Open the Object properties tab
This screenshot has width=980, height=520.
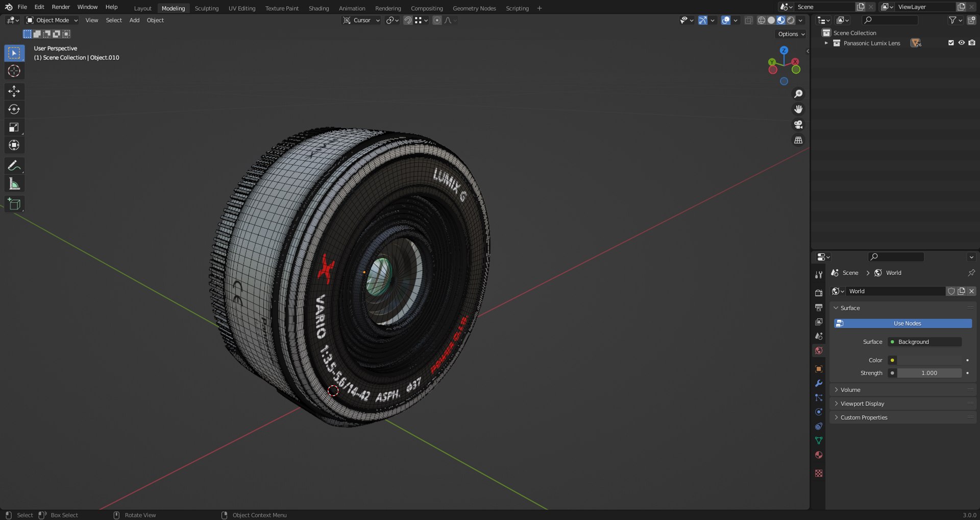819,369
